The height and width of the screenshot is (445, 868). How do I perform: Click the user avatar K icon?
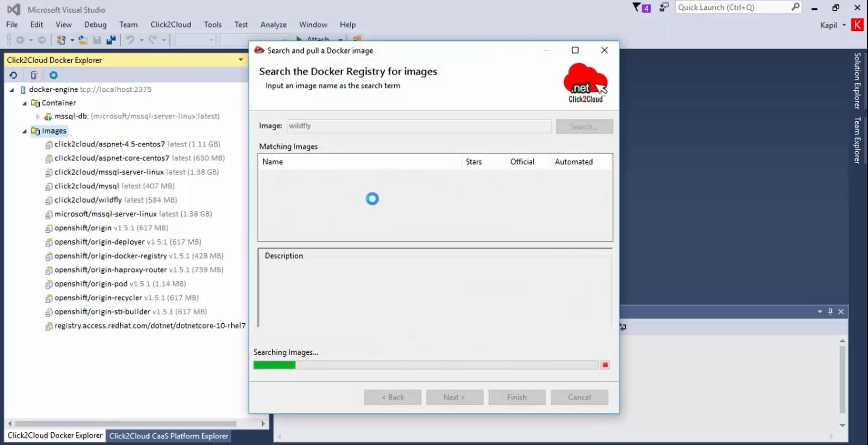click(857, 25)
